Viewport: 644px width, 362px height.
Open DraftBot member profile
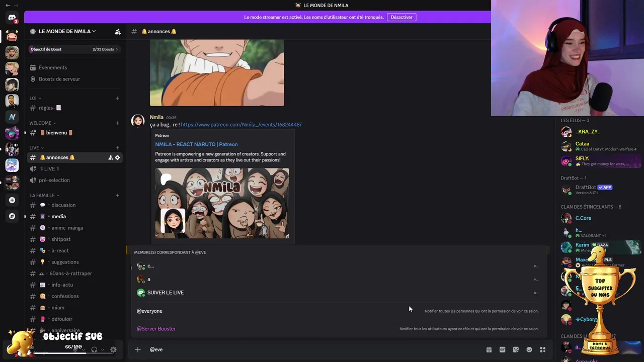point(601,190)
